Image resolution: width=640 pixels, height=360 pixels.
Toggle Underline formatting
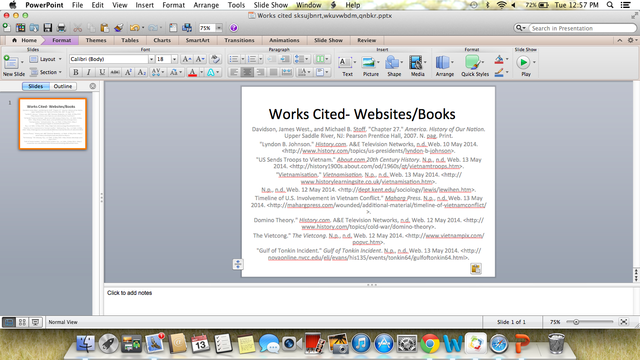coord(102,72)
